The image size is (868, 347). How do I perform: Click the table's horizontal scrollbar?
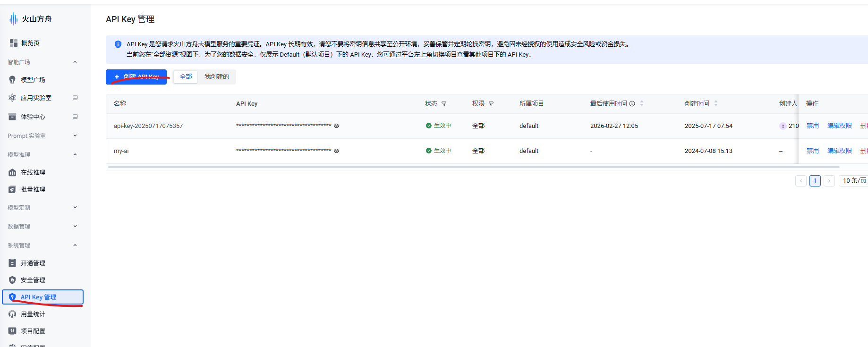(474, 167)
